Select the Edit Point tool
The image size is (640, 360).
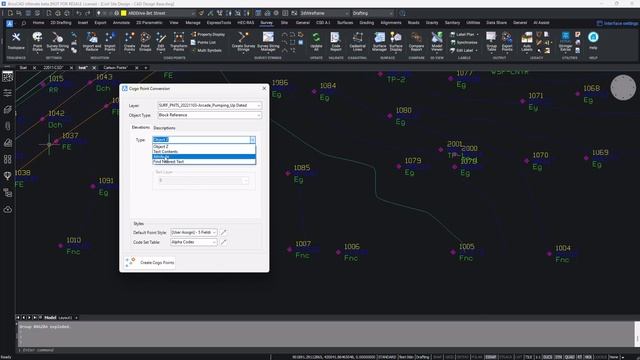[161, 42]
